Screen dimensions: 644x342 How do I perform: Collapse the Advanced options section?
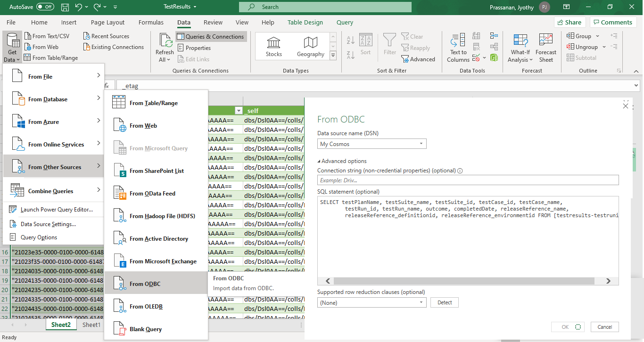point(342,161)
